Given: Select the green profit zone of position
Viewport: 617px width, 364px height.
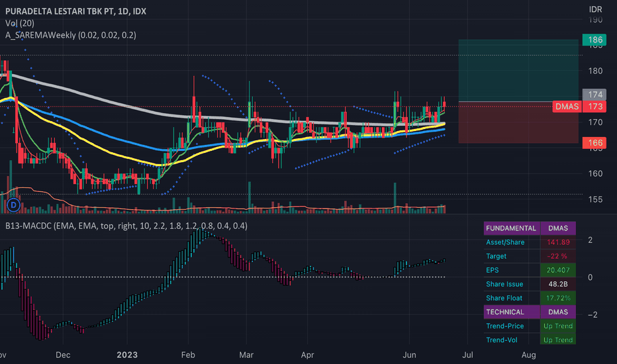Looking at the screenshot, I should [x=518, y=70].
